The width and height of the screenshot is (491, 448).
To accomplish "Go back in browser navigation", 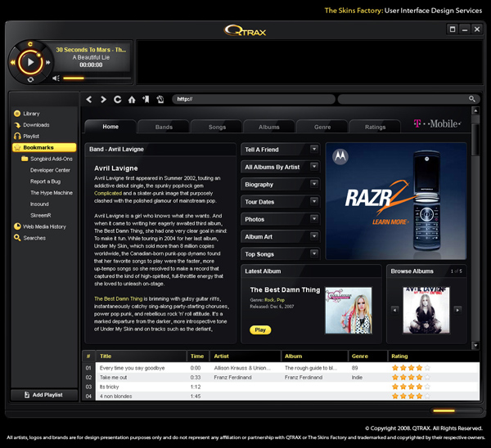I will [89, 100].
